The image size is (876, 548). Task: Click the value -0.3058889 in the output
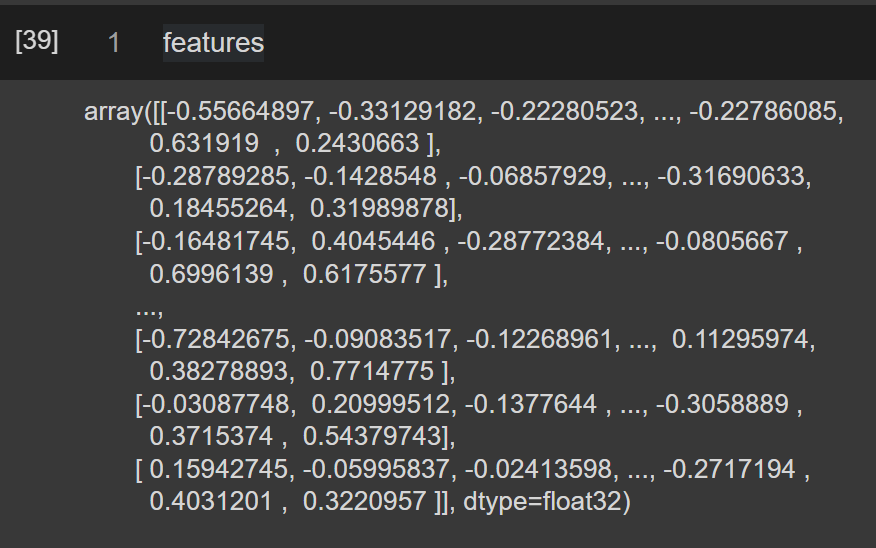pos(722,404)
